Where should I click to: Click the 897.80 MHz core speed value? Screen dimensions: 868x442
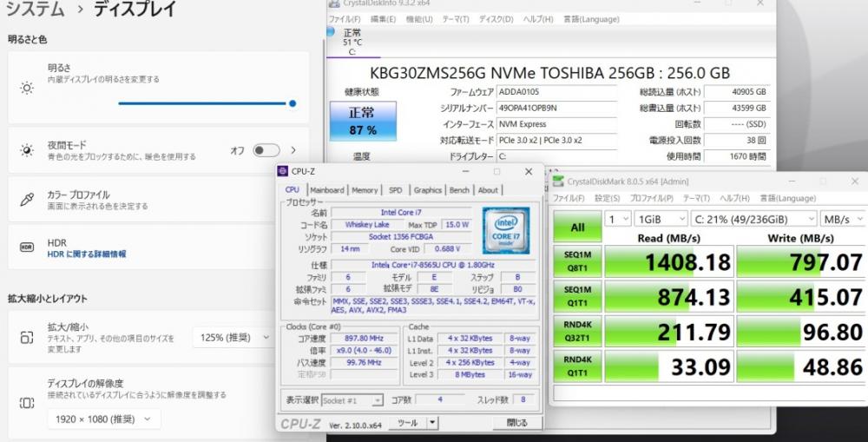[x=365, y=339]
